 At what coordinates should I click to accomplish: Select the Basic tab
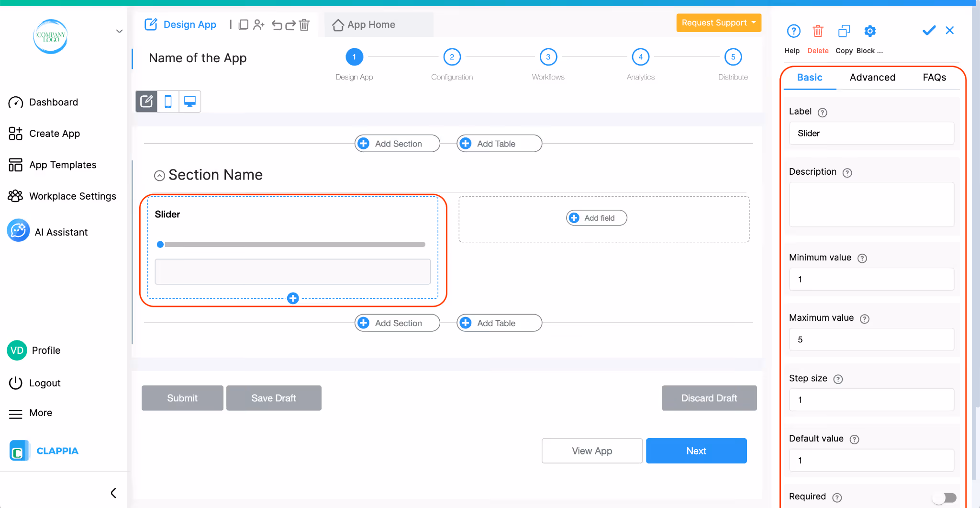(810, 78)
